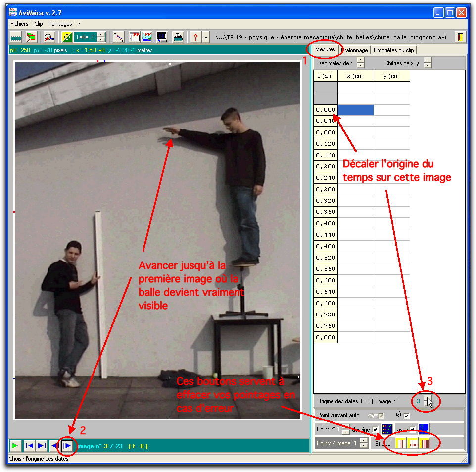The image size is (476, 472).
Task: Click the erase-all-points icon on far right
Action: point(425,443)
